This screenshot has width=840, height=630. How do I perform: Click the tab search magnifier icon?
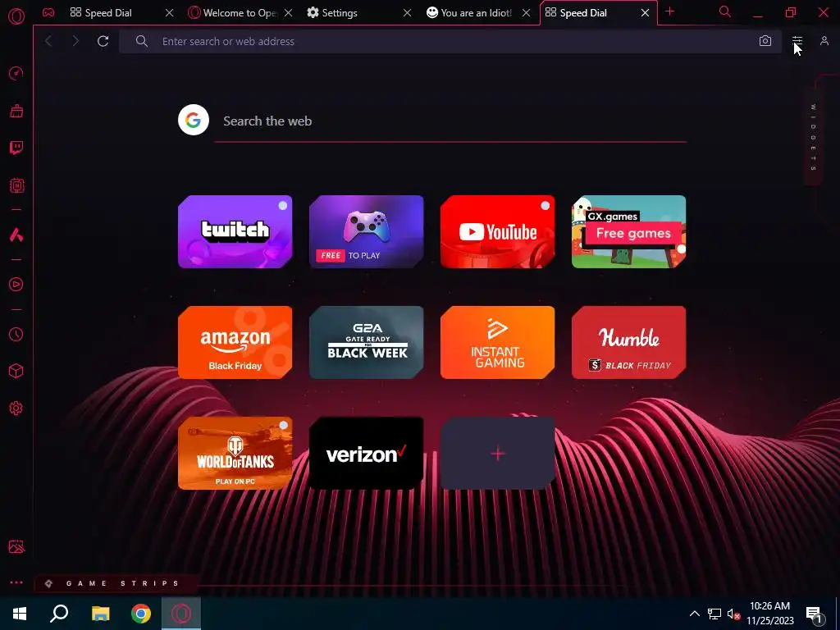pos(725,11)
